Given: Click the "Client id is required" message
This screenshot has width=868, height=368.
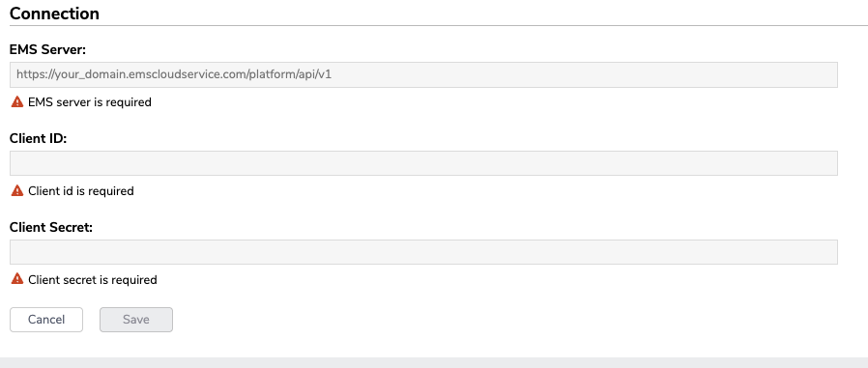Looking at the screenshot, I should click(81, 191).
